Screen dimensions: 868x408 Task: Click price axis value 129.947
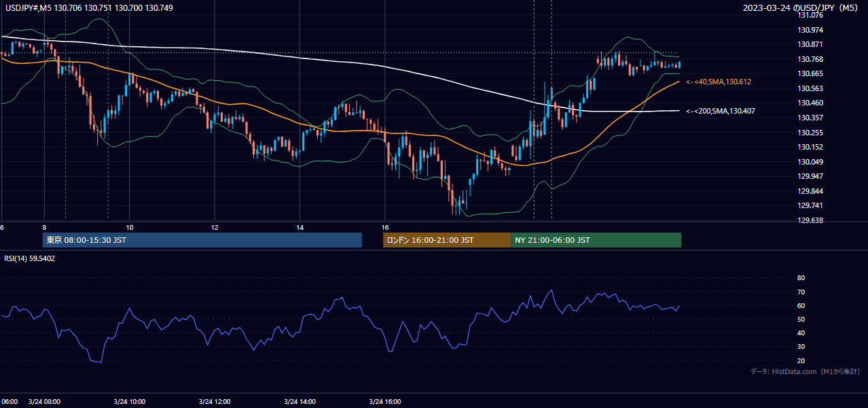(810, 176)
